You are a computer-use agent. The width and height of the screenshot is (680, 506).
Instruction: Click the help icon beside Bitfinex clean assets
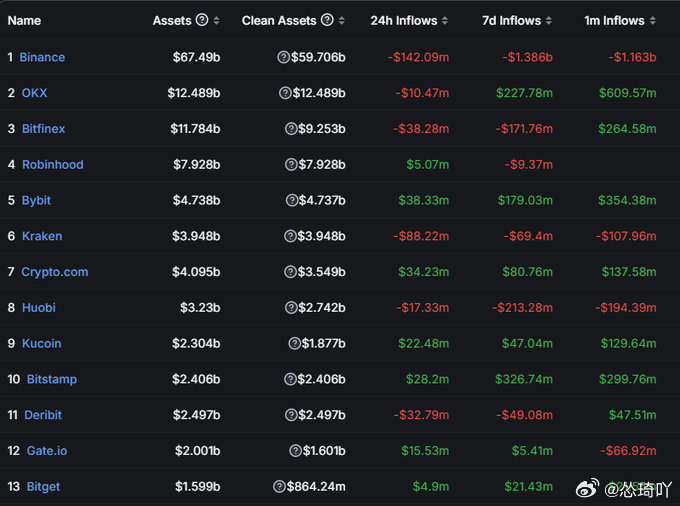pos(291,129)
